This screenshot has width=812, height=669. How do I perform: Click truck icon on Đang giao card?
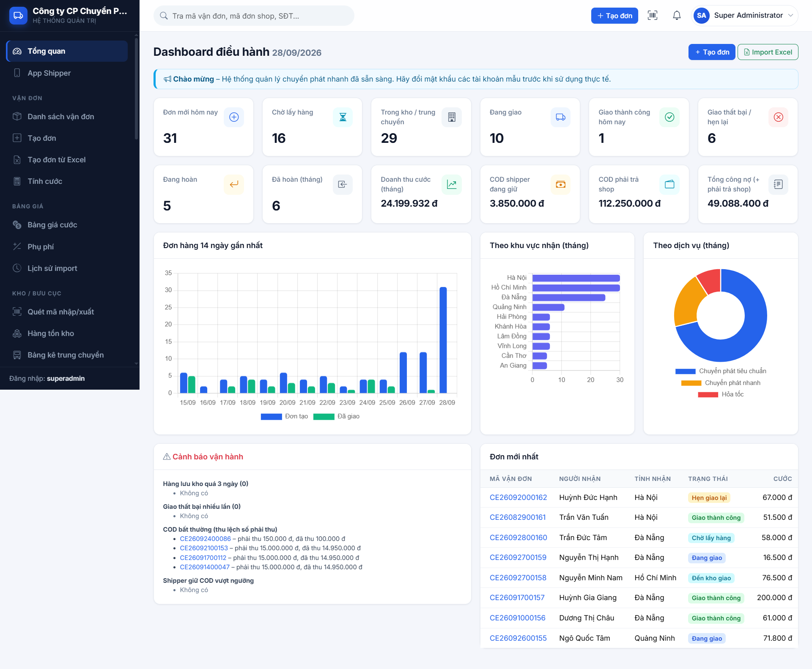click(x=561, y=117)
